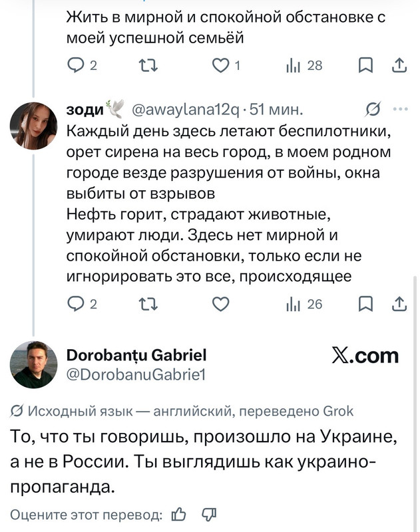This screenshot has width=420, height=532.
Task: Rate the translation with thumbs down
Action: [x=209, y=515]
